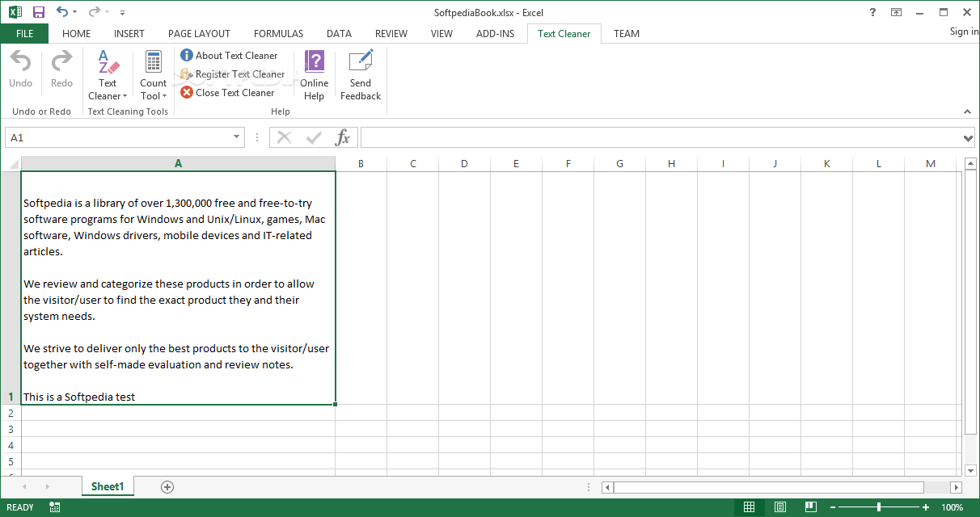Click Register Text Cleaner
The image size is (980, 517).
click(x=233, y=74)
